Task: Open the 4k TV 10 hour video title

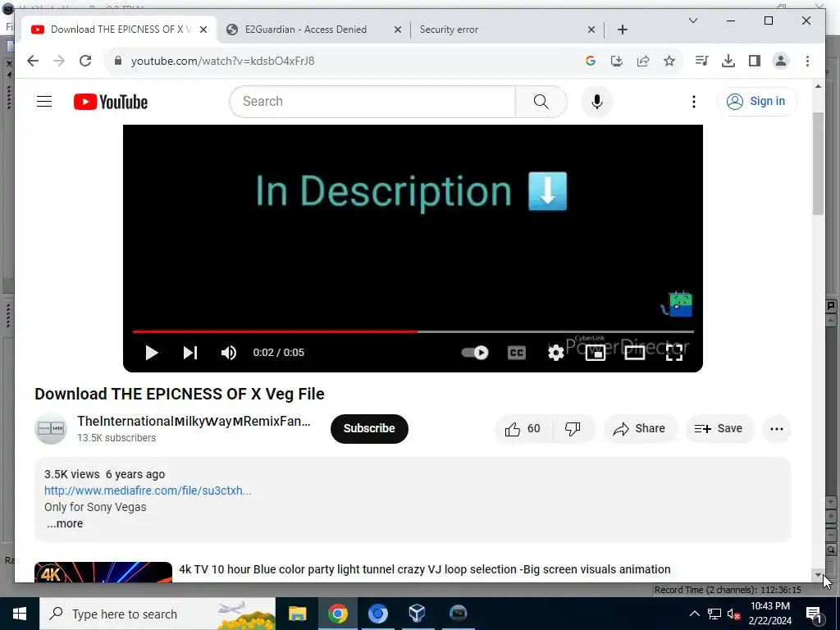Action: coord(425,569)
